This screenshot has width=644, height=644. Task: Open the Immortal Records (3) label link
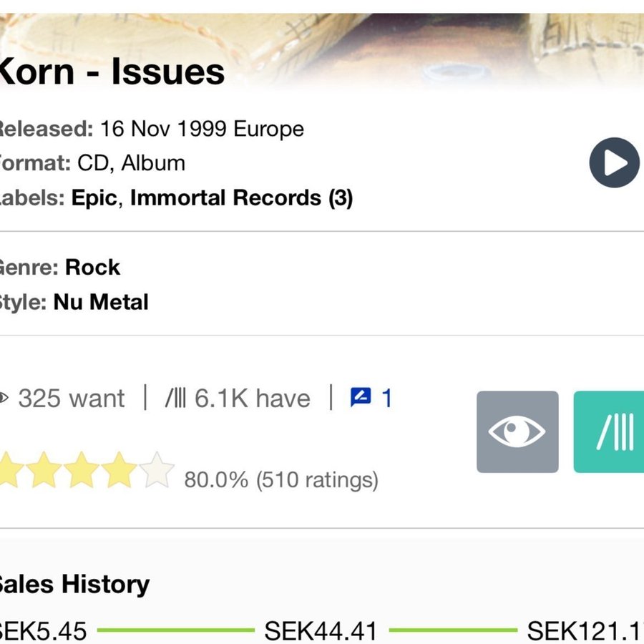241,197
